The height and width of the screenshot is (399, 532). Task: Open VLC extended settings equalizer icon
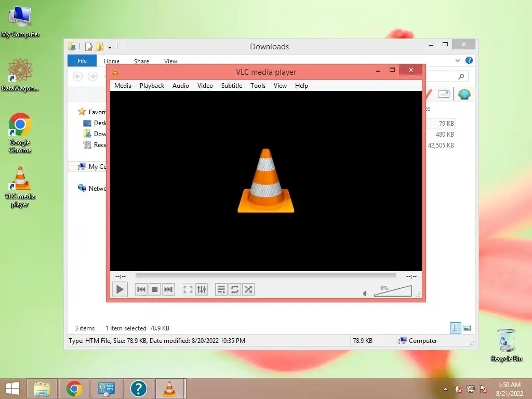(x=202, y=289)
